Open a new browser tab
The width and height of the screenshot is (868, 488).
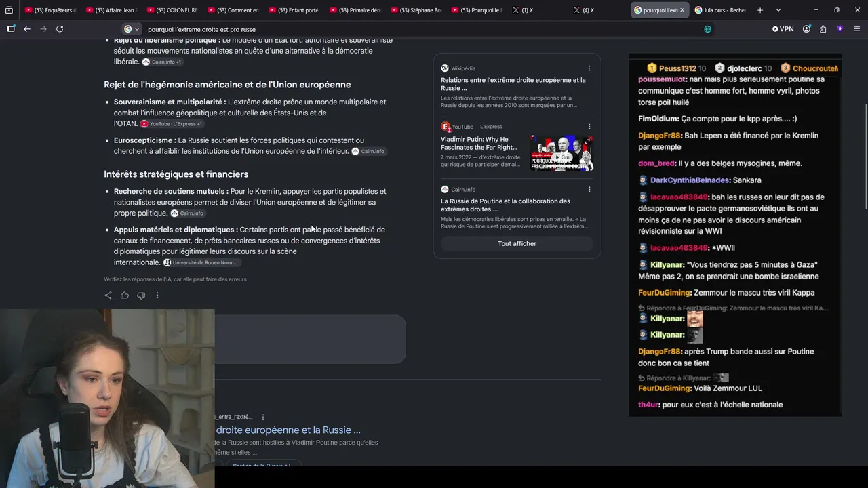(760, 10)
